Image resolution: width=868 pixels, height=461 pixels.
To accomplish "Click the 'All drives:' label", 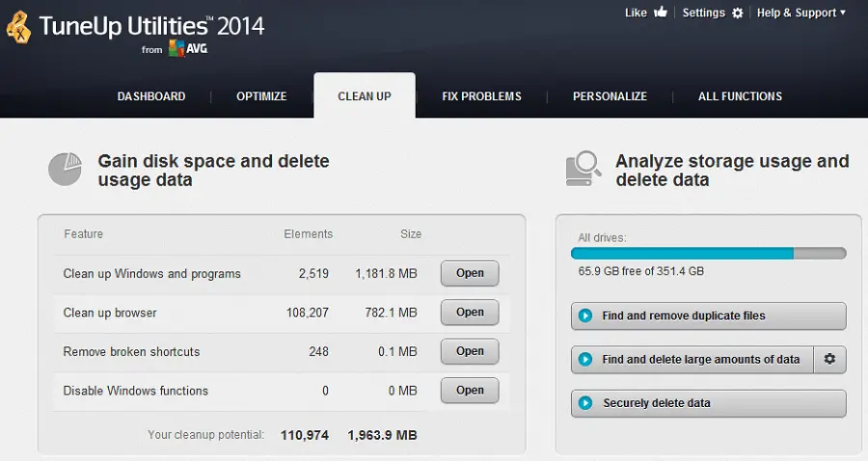I will click(602, 238).
